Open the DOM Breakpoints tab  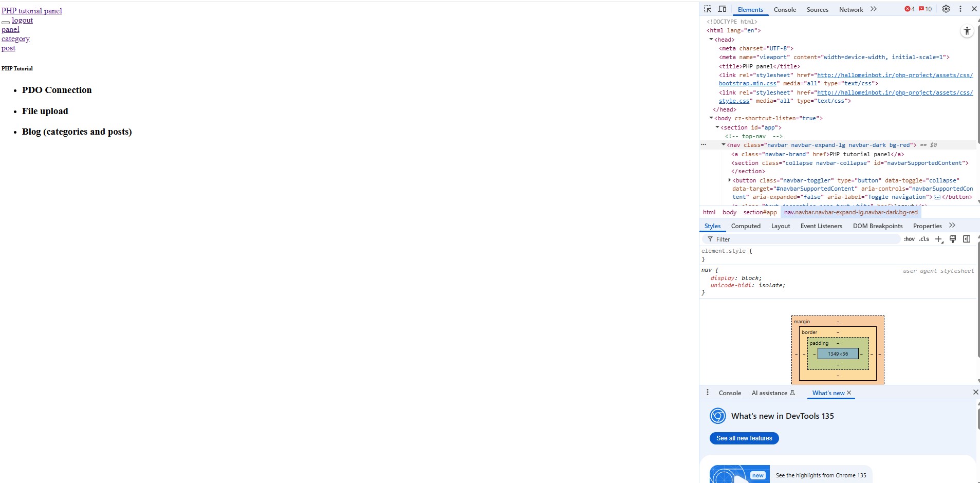(878, 226)
